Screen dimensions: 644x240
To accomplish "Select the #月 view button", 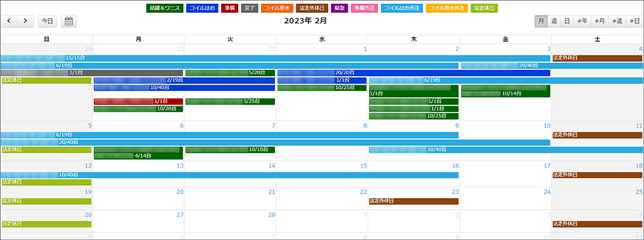I will 600,21.
